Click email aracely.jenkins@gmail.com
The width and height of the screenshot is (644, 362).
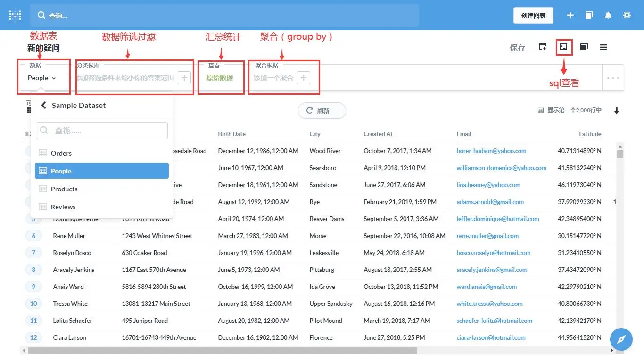pos(492,270)
